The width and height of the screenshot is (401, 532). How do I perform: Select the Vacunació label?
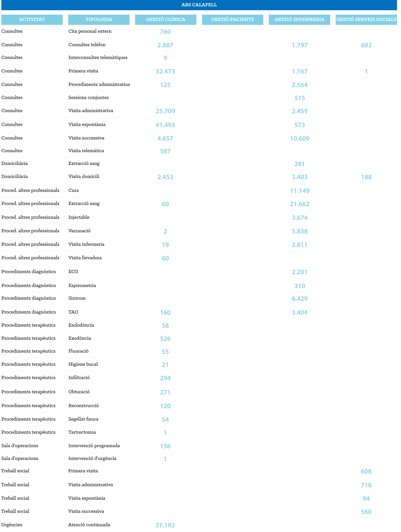[x=79, y=231]
